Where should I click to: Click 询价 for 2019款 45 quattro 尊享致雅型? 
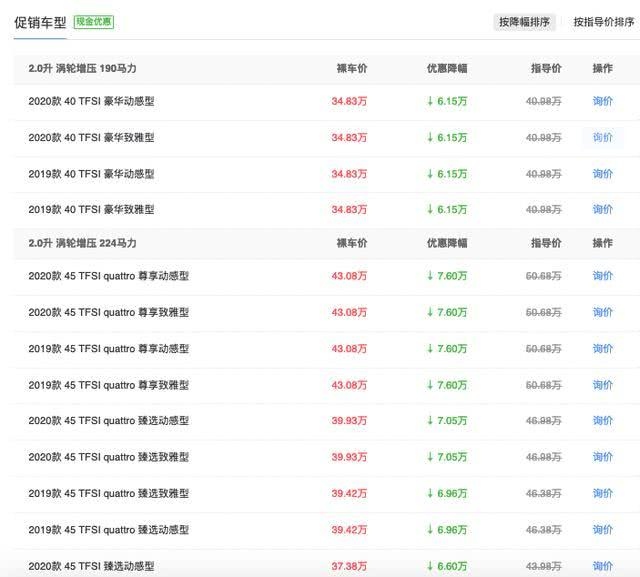(602, 385)
